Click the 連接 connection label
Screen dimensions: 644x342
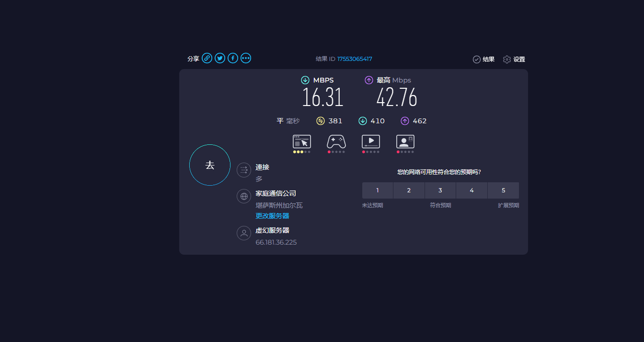tap(262, 167)
